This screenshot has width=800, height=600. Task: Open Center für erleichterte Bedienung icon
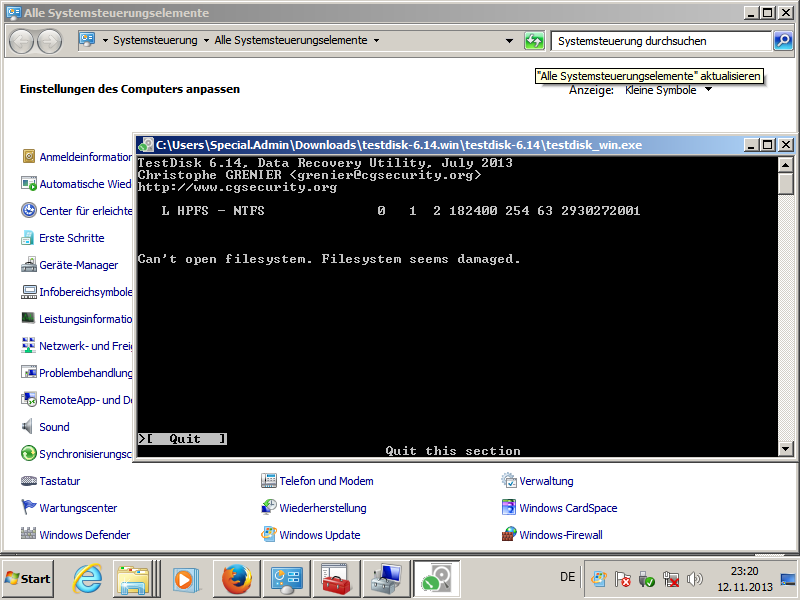point(29,211)
